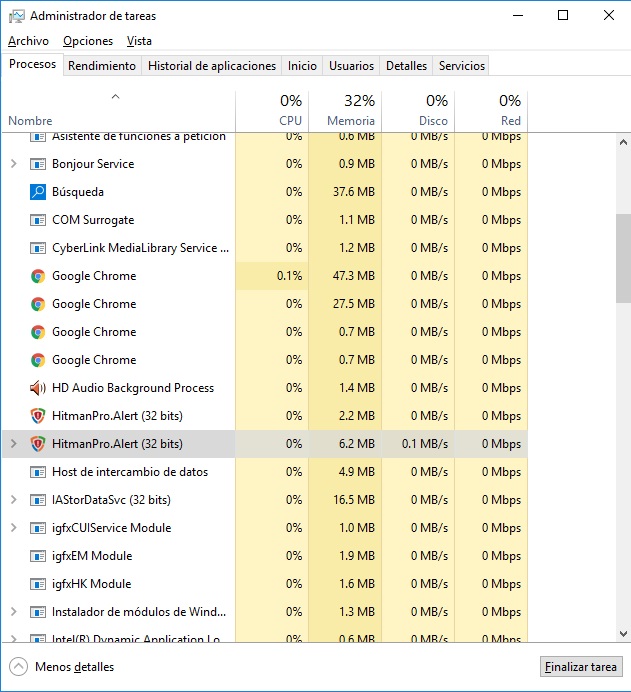The height and width of the screenshot is (692, 631).
Task: Click sort arrow above Nombre column
Action: [116, 97]
